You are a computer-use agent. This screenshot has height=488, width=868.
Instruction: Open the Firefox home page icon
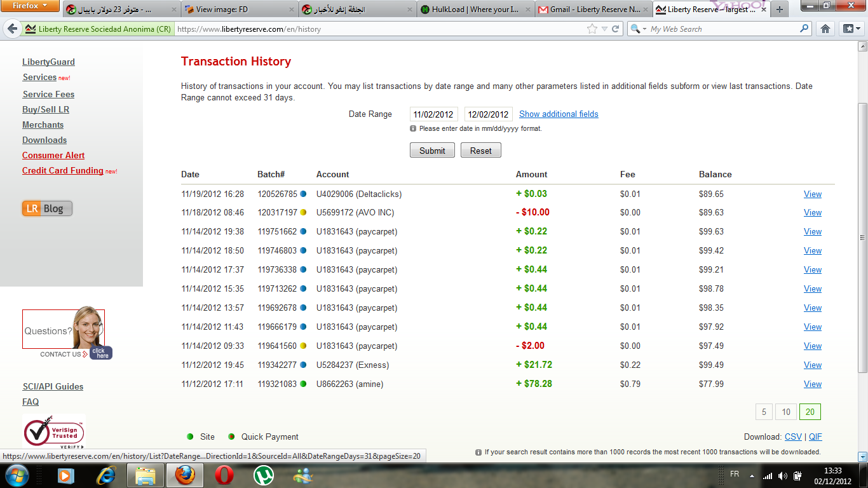point(825,29)
